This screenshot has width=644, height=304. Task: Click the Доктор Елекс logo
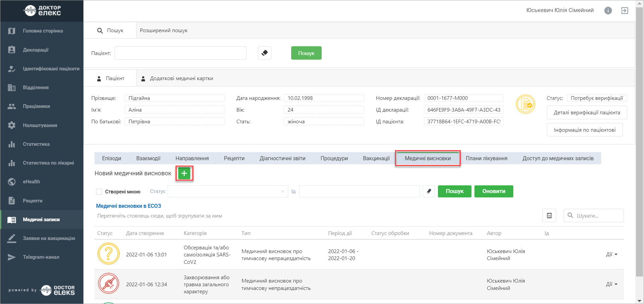point(42,11)
